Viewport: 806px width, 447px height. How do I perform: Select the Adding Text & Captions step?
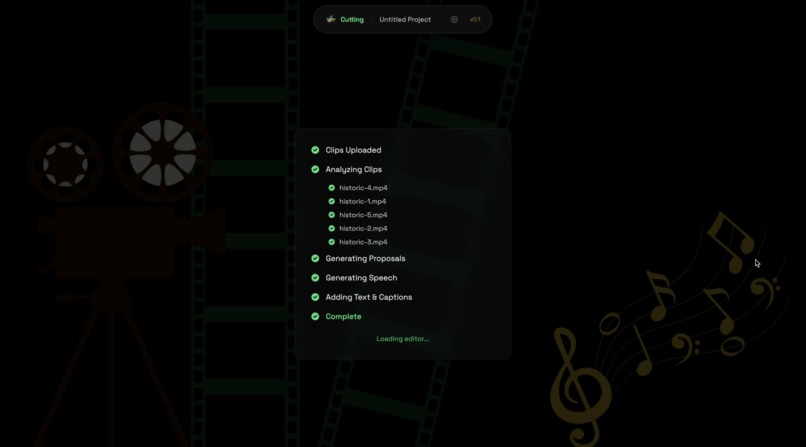(x=369, y=297)
